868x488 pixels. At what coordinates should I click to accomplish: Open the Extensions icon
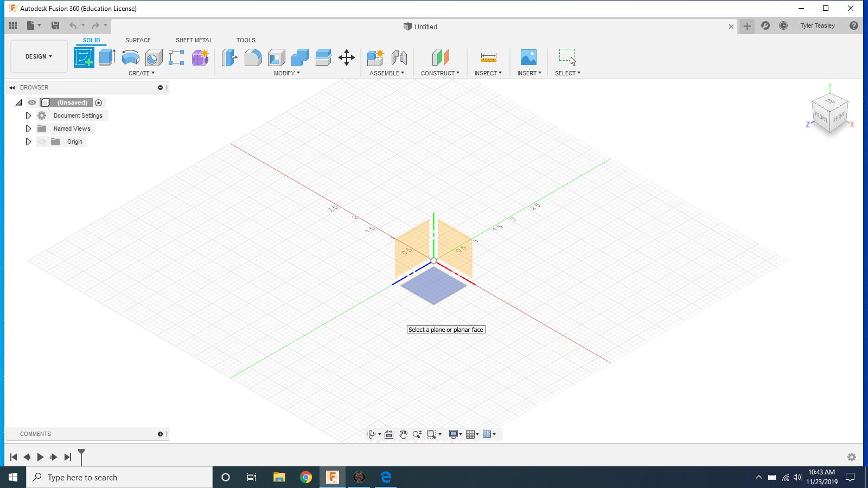tap(765, 25)
